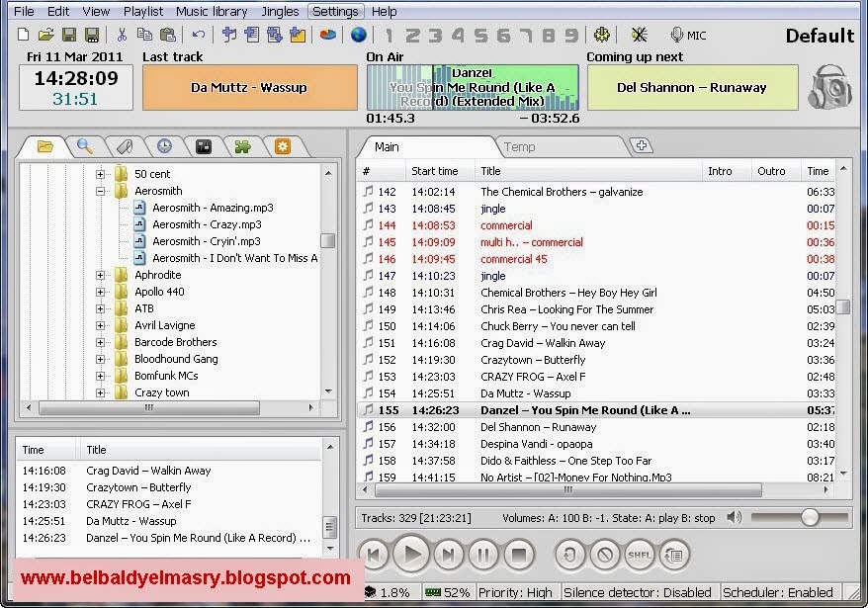Open playlist with the folder icon
The image size is (868, 608).
(45, 35)
